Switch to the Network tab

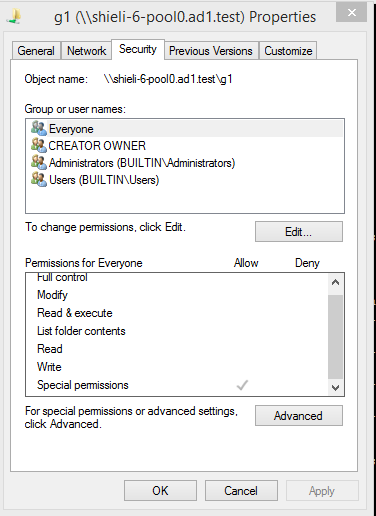pyautogui.click(x=86, y=51)
